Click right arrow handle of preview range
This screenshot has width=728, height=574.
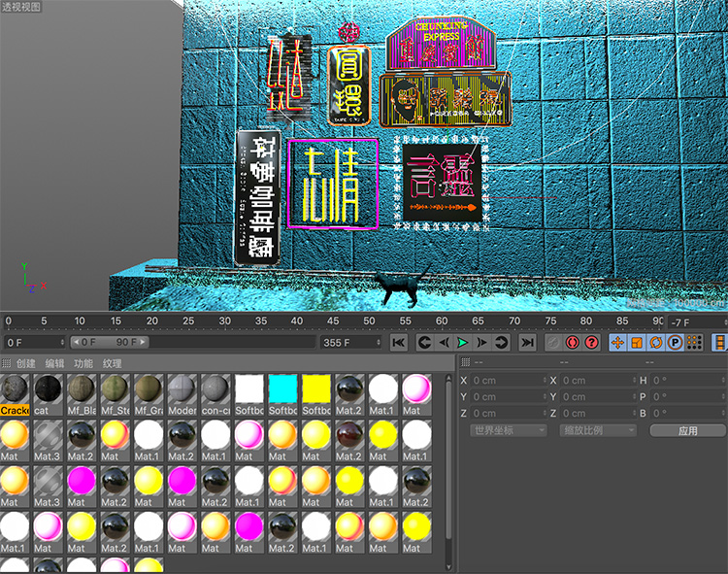click(x=143, y=342)
